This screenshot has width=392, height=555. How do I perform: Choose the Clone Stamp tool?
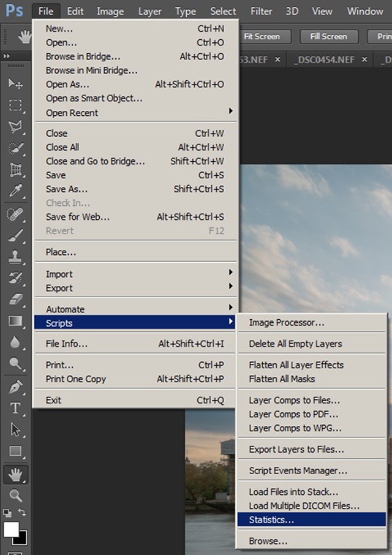(x=15, y=257)
